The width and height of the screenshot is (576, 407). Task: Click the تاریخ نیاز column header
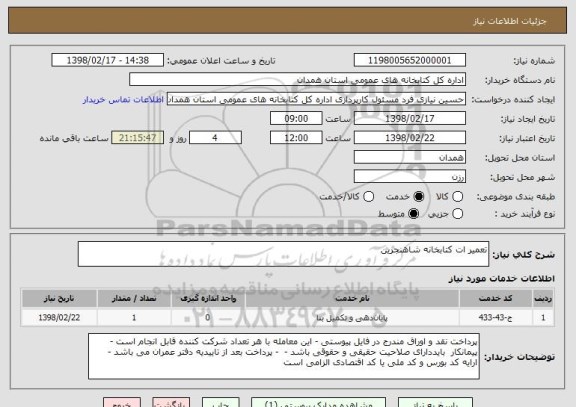coord(59,298)
